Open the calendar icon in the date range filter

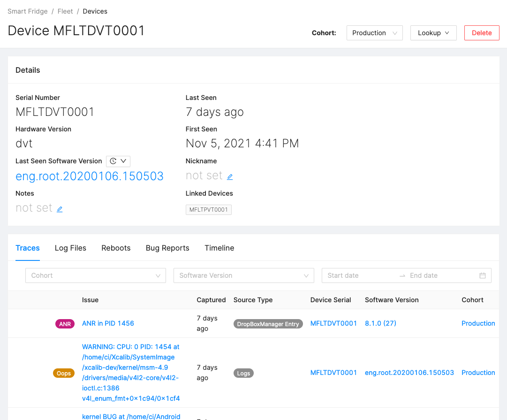pos(483,275)
